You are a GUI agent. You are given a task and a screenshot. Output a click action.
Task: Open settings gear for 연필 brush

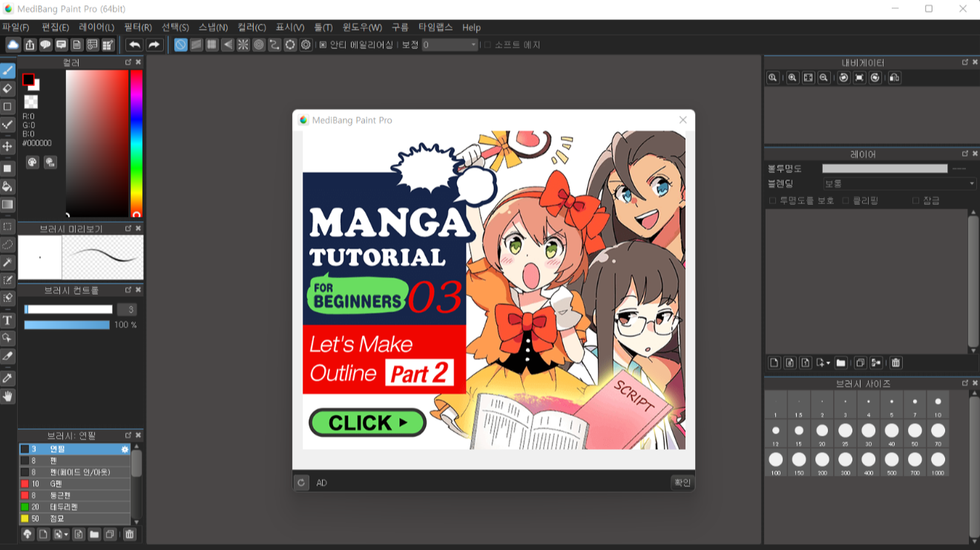[x=125, y=449]
